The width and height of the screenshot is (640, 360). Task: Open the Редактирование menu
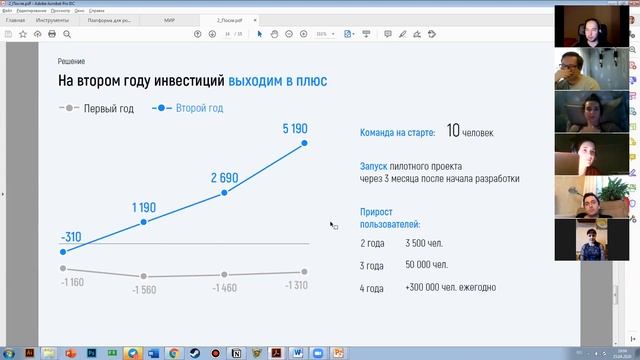(31, 11)
